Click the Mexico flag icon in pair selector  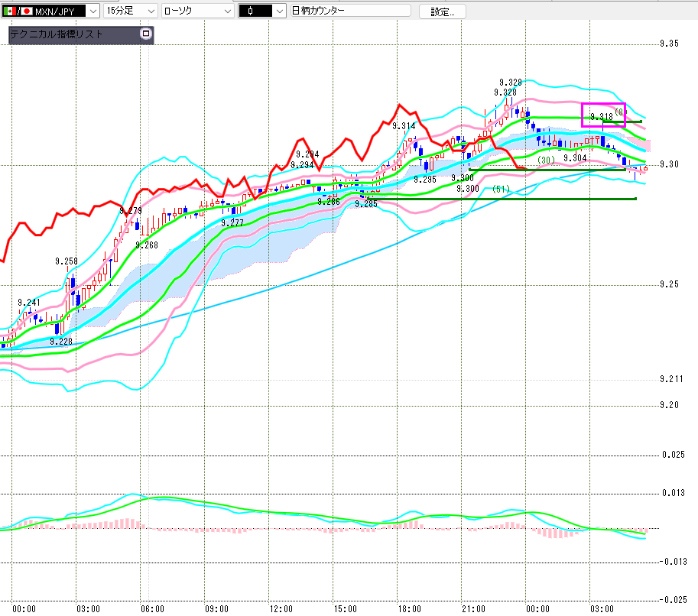(10, 11)
